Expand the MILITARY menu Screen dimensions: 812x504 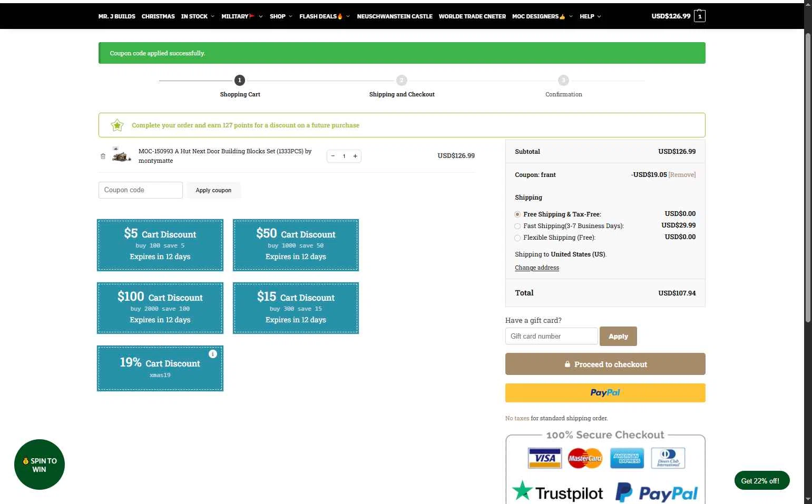[242, 16]
